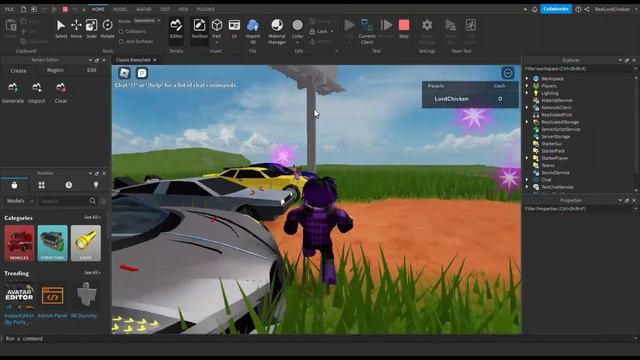Open the Region tab in Terrain Editor
The width and height of the screenshot is (640, 360).
coord(55,70)
